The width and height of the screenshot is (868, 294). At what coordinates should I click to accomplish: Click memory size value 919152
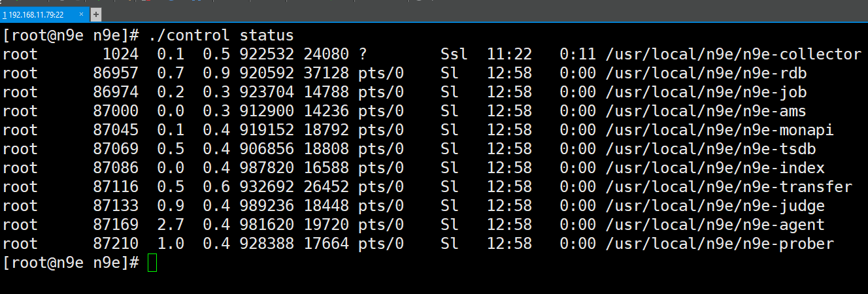tap(267, 130)
